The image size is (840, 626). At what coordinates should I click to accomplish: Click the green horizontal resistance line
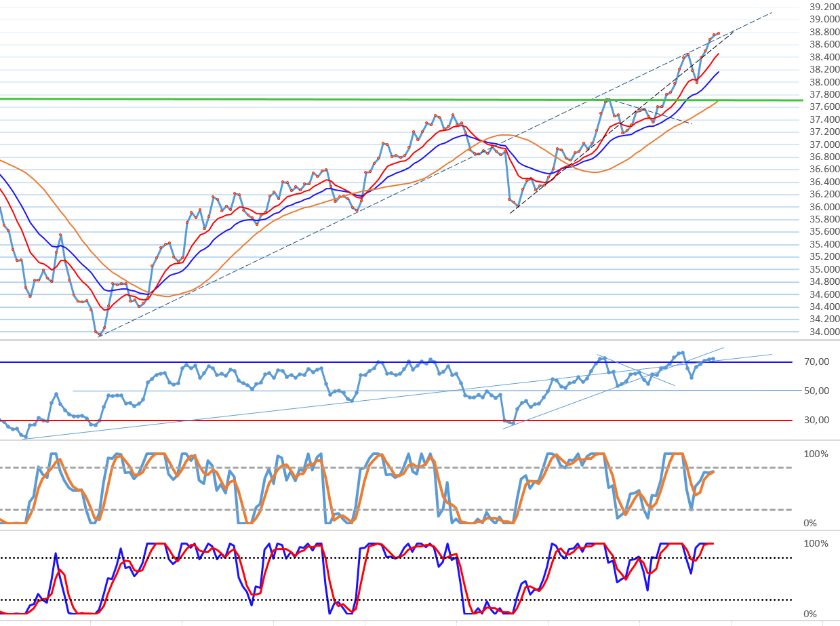pyautogui.click(x=401, y=100)
